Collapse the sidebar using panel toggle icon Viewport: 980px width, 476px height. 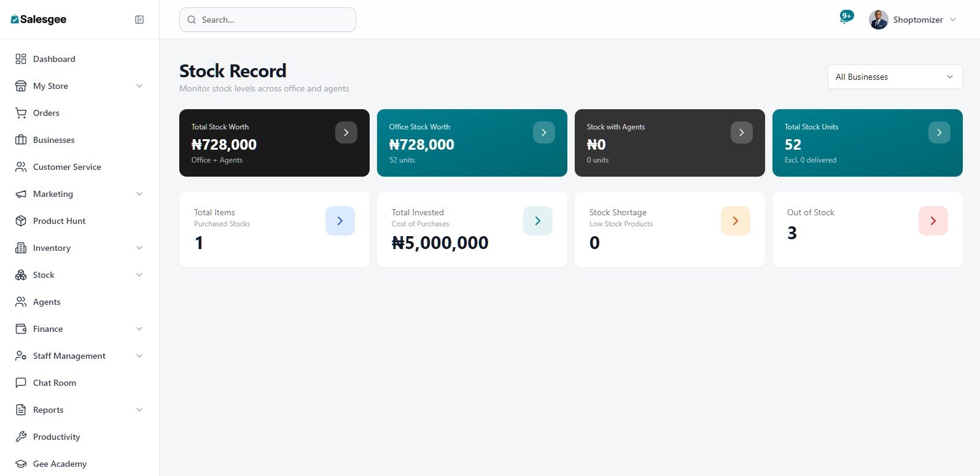[x=139, y=20]
